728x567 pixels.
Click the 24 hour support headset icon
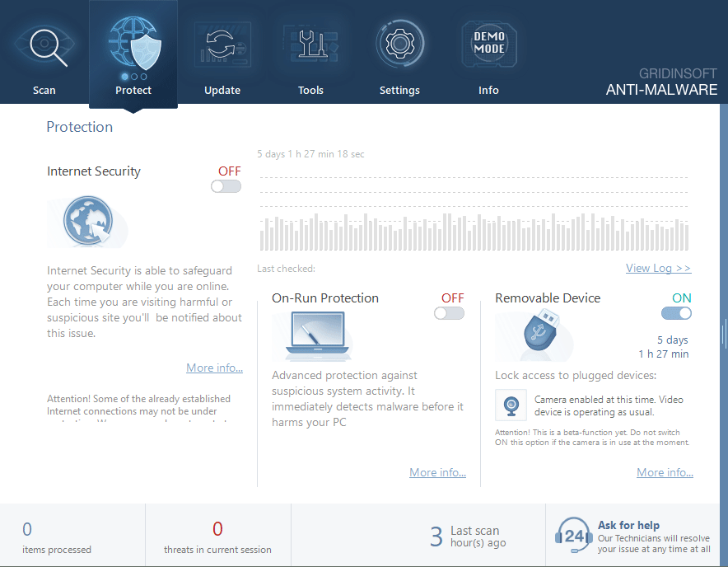[x=574, y=537]
